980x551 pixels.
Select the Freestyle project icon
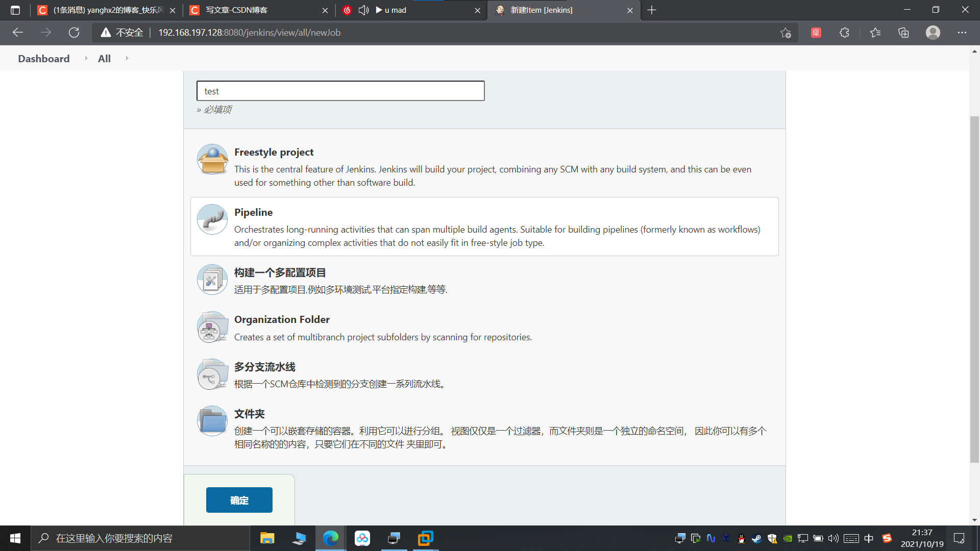tap(212, 159)
